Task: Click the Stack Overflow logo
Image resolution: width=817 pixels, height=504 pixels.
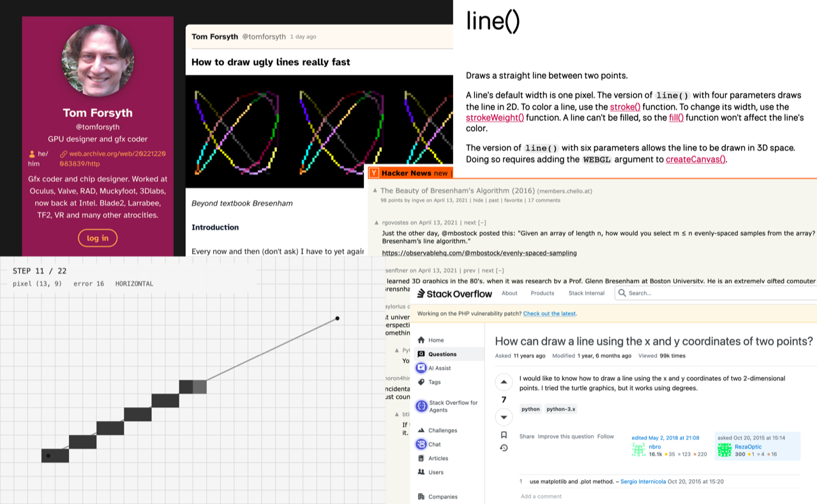Action: (454, 293)
